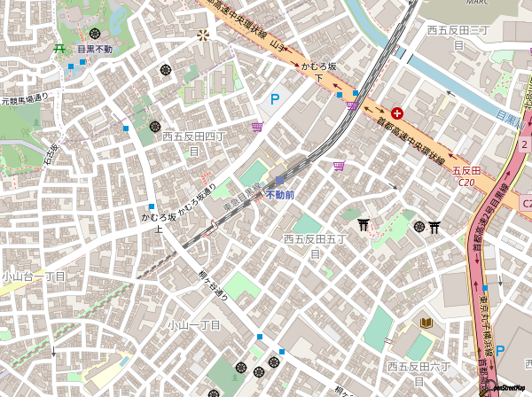The width and height of the screenshot is (532, 397).
Task: Click the Fudomae railway station square marker
Action: coord(279,181)
